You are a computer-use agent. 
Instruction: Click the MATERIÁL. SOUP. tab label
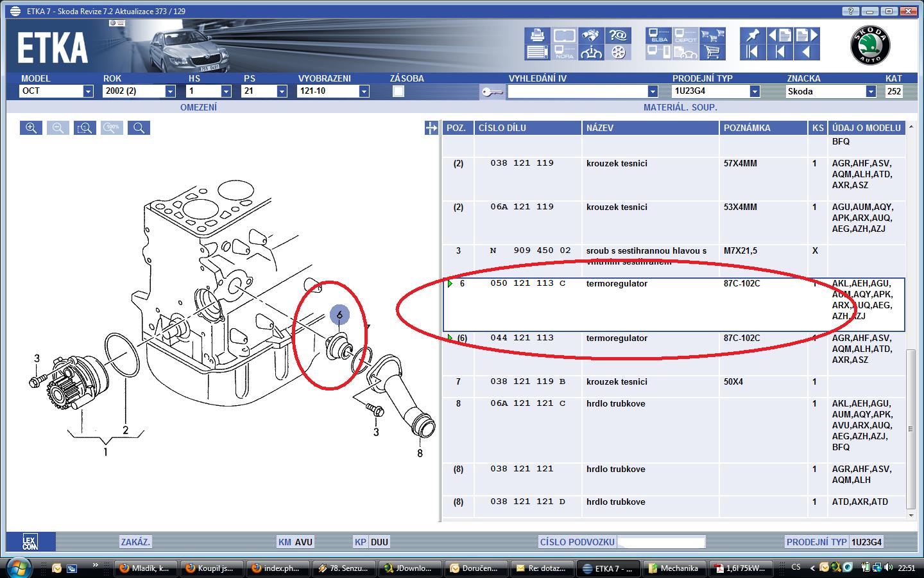[680, 107]
